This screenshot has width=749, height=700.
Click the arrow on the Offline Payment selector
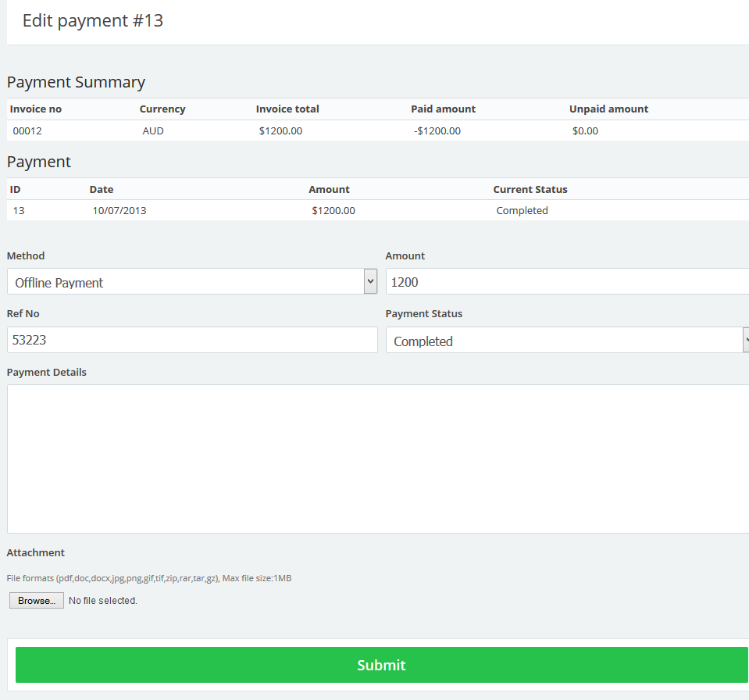370,282
